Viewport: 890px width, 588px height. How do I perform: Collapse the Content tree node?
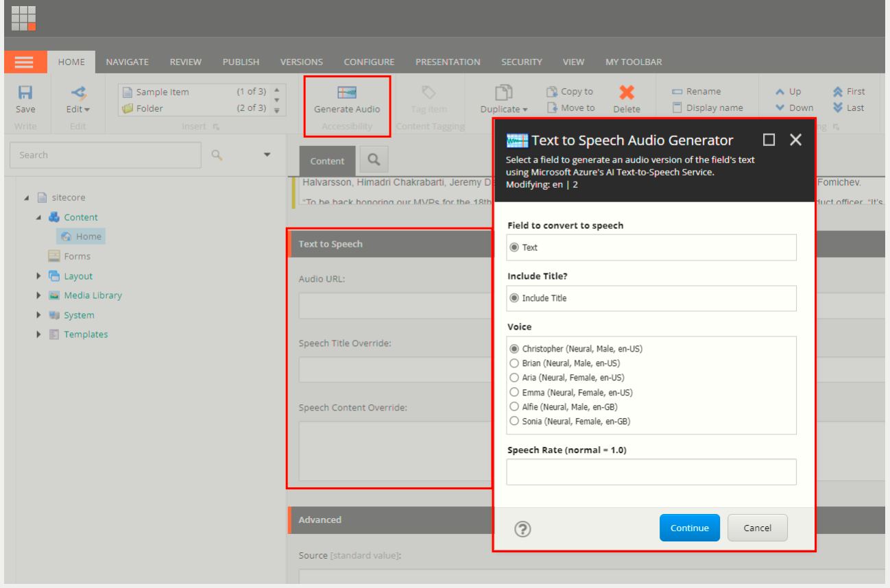click(39, 217)
